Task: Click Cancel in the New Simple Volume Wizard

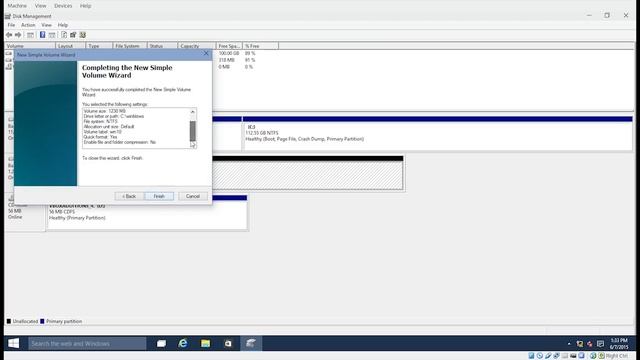Action: [193, 196]
